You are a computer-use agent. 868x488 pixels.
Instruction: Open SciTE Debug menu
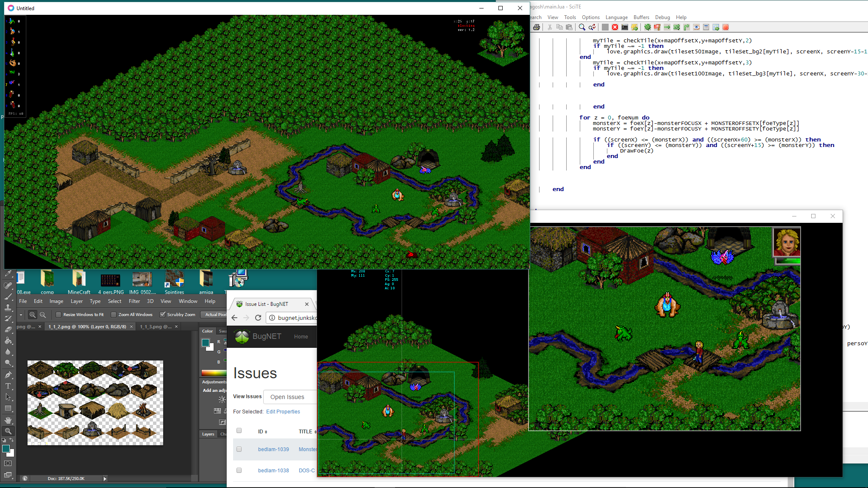(662, 17)
